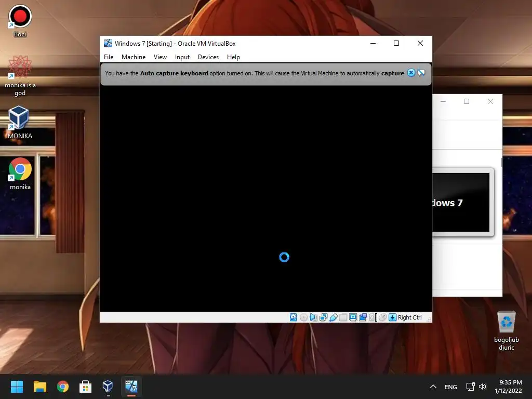532x399 pixels.
Task: Click the do-not-show-again notification icon
Action: [x=421, y=73]
